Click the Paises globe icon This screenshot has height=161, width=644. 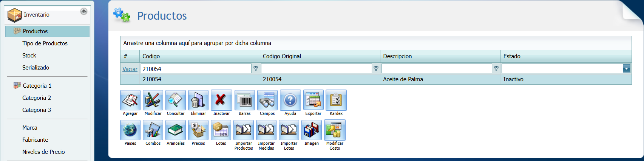tap(130, 130)
